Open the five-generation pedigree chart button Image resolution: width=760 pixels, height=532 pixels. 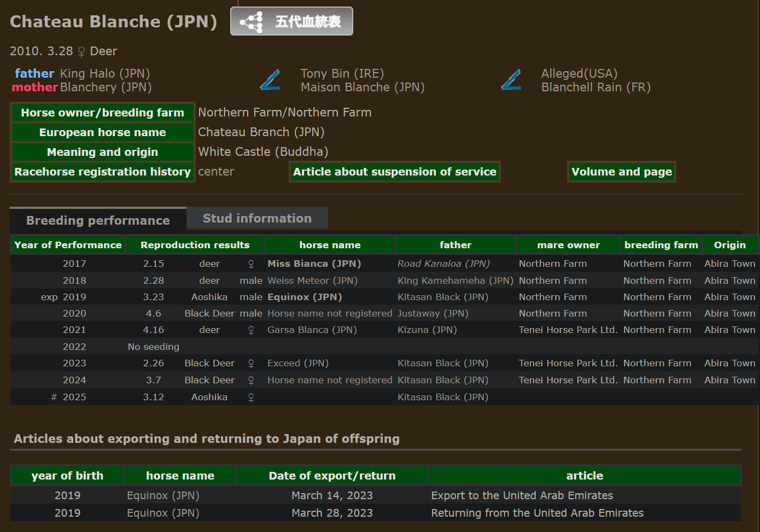tap(291, 21)
